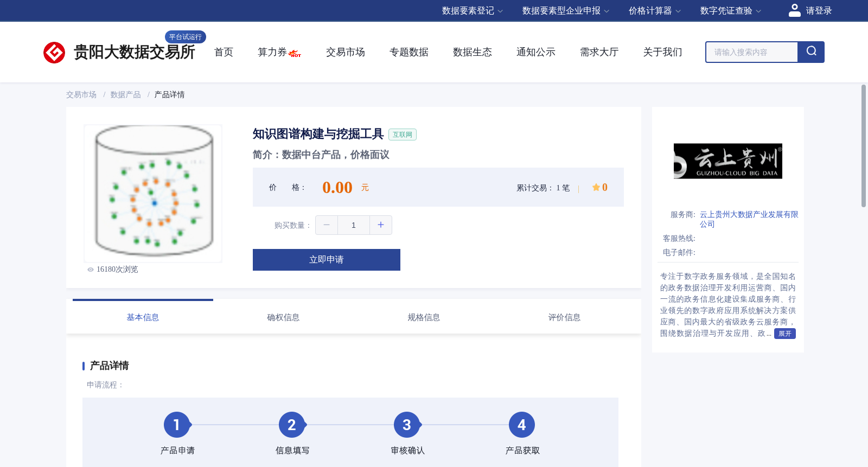Screen dimensions: 868x467
Task: Click the HOT badge beside 算力券
Action: tap(295, 54)
